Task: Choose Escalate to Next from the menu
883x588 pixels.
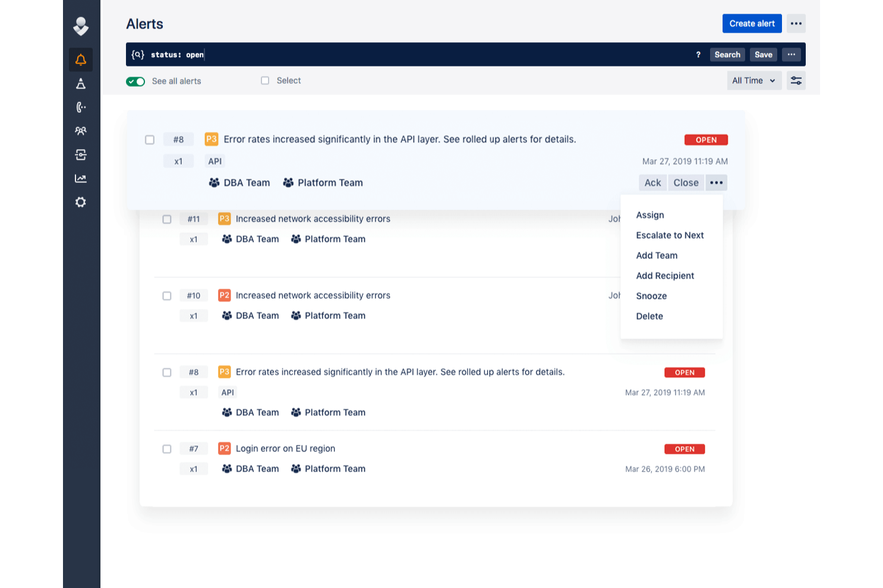Action: point(670,235)
